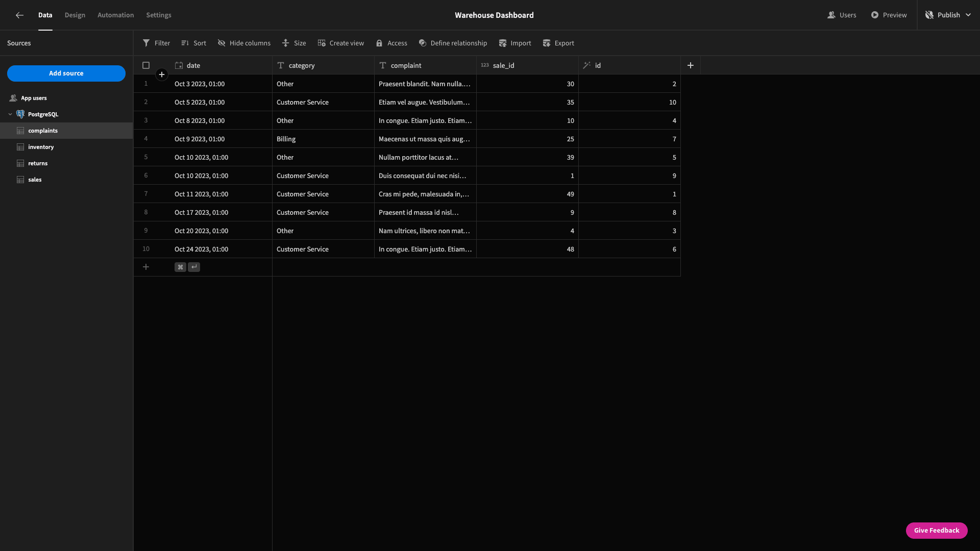980x551 pixels.
Task: Click the Sources panel heading
Action: point(19,43)
